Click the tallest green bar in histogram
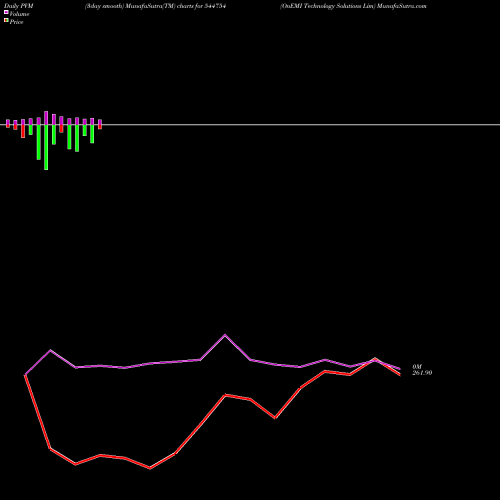Screen dimensions: 500x500 click(46, 147)
